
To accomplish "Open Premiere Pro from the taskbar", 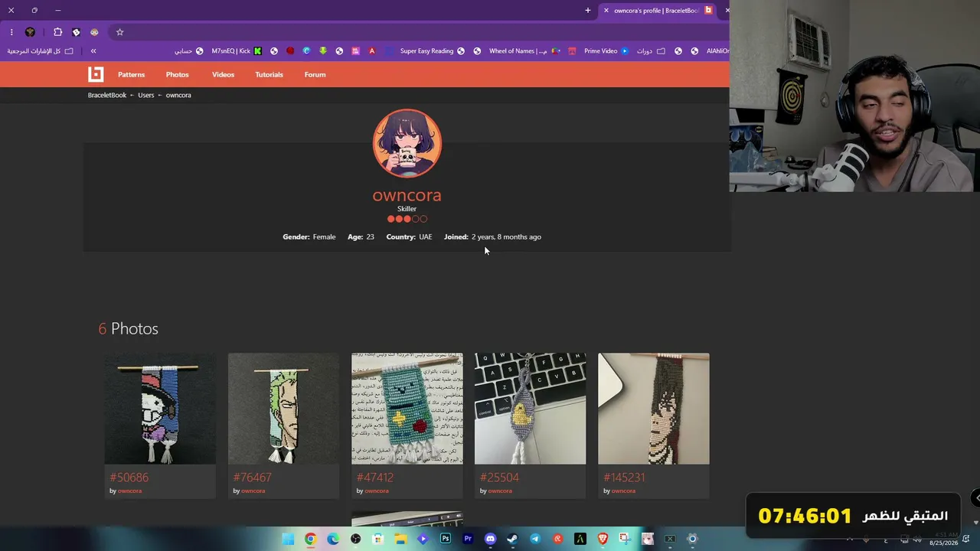I will (x=468, y=539).
